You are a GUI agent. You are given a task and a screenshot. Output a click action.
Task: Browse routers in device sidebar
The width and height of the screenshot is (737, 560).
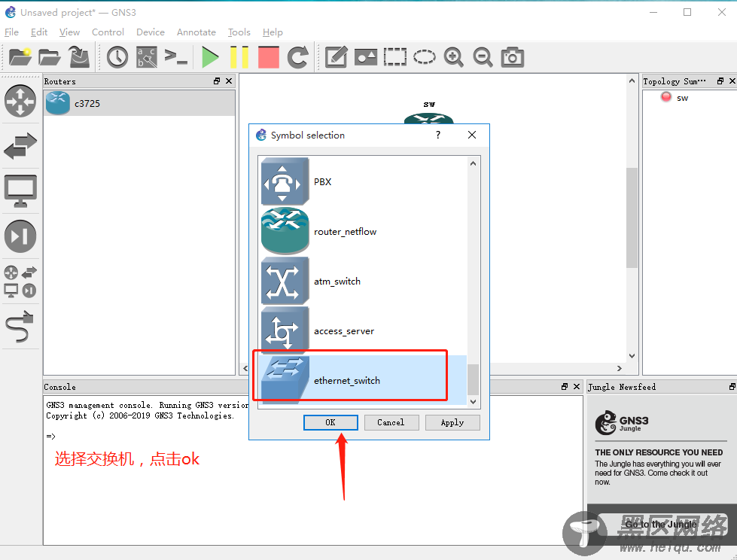(x=20, y=101)
